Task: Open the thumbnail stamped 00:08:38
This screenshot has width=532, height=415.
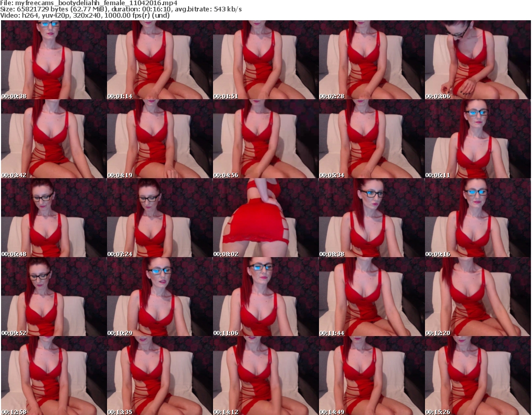Action: point(371,218)
